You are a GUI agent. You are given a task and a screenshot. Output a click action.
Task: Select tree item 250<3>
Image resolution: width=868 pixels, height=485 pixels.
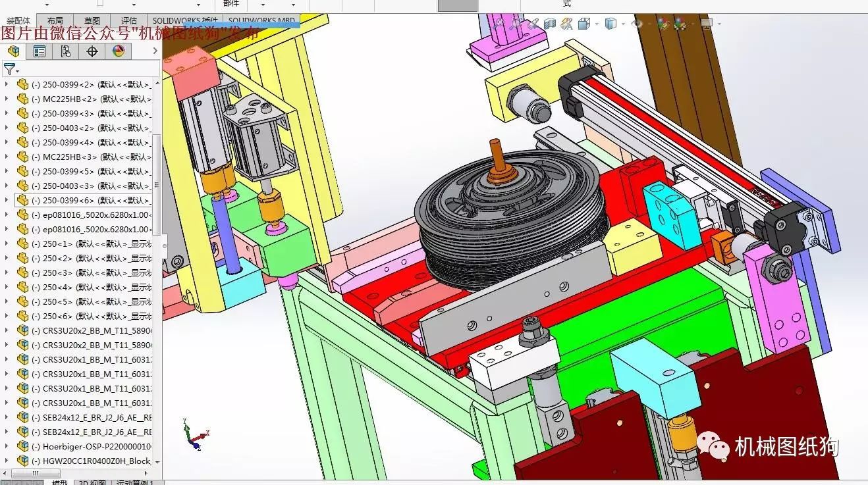pyautogui.click(x=90, y=272)
